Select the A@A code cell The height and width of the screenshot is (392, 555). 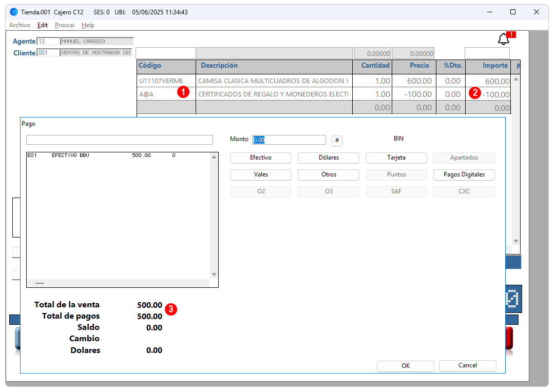[x=166, y=94]
